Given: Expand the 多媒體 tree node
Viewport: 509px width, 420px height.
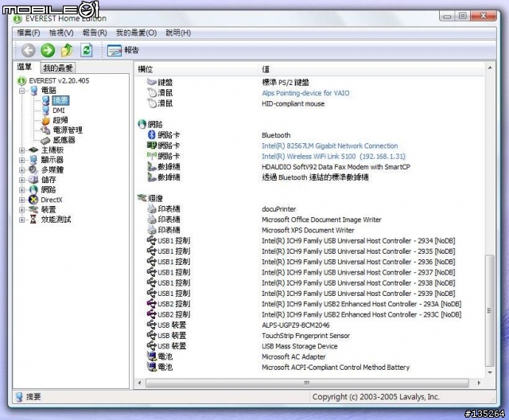Looking at the screenshot, I should tap(21, 169).
